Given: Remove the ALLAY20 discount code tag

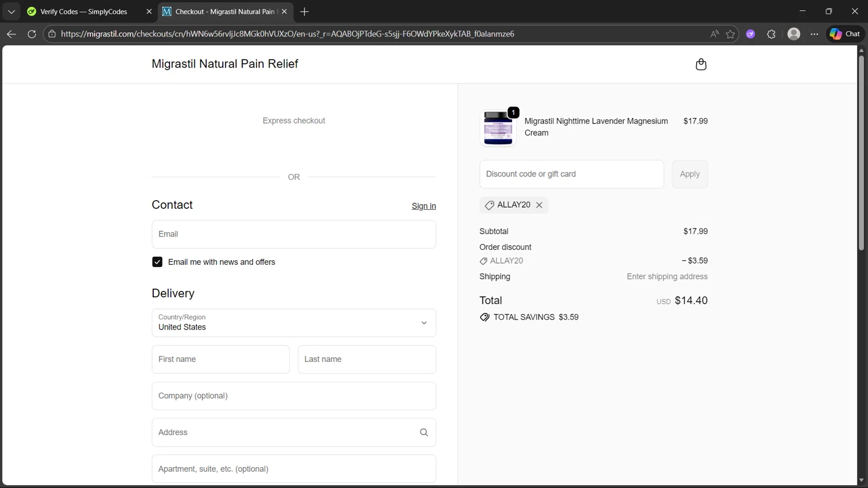Looking at the screenshot, I should 539,205.
